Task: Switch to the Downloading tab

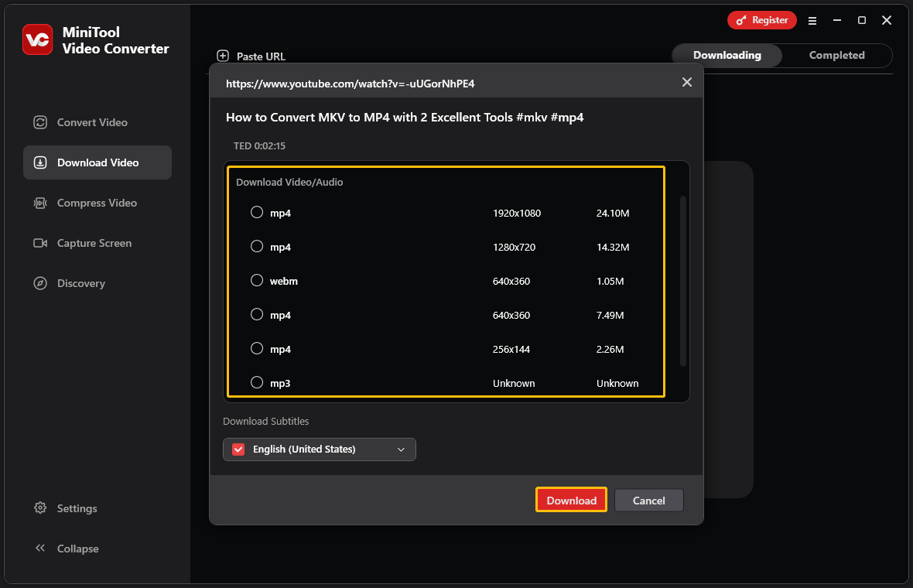Action: pyautogui.click(x=727, y=55)
